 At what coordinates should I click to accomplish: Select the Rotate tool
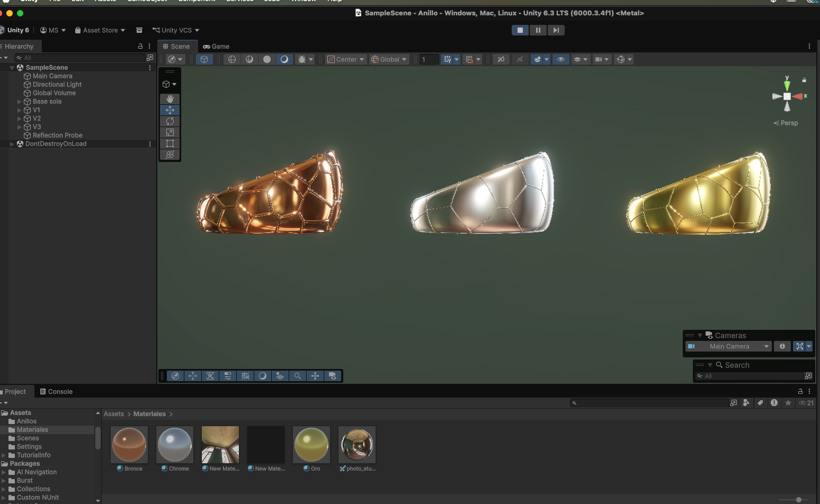(x=170, y=121)
